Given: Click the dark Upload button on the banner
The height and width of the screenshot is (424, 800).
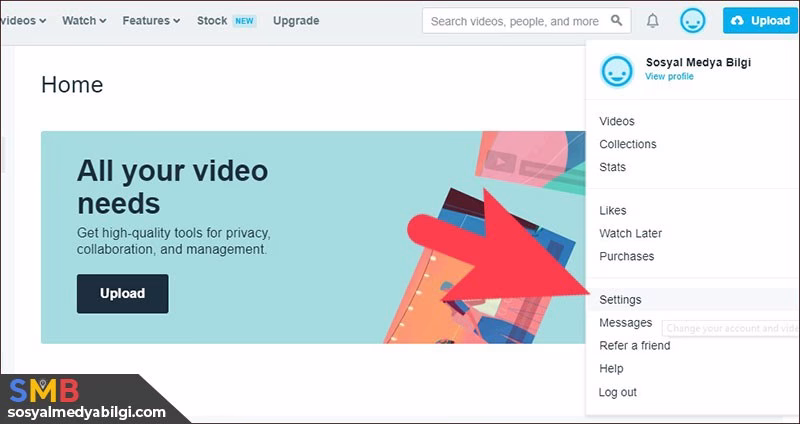Looking at the screenshot, I should coord(122,293).
